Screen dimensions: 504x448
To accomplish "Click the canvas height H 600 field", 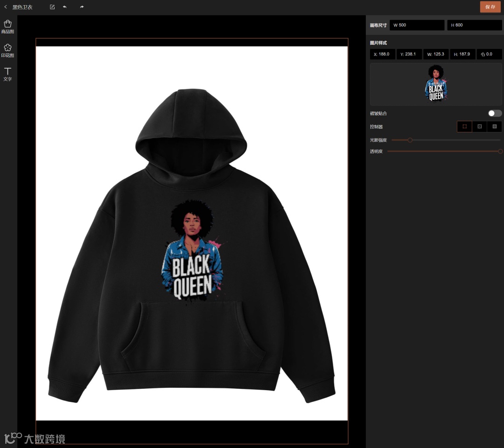I will 475,25.
